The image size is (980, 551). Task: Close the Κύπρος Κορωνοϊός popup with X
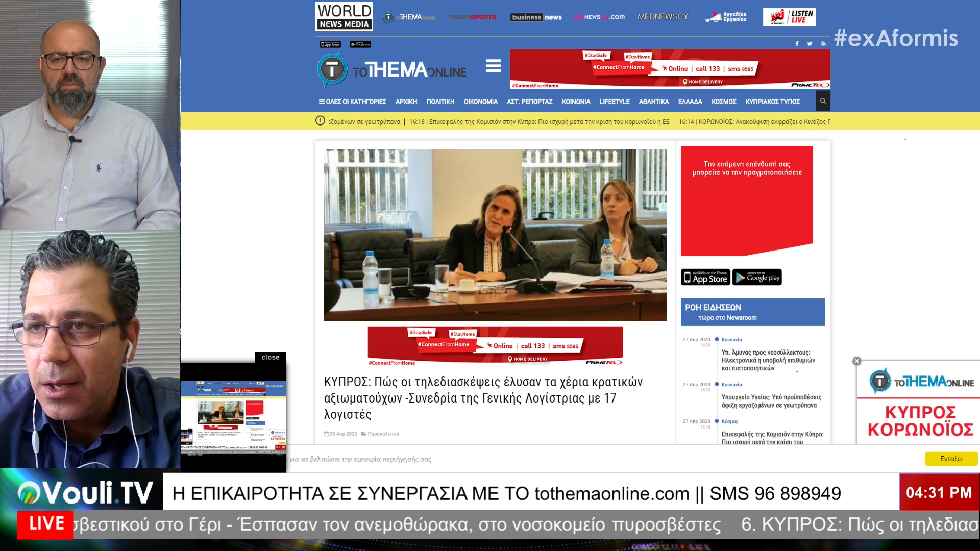coord(857,361)
